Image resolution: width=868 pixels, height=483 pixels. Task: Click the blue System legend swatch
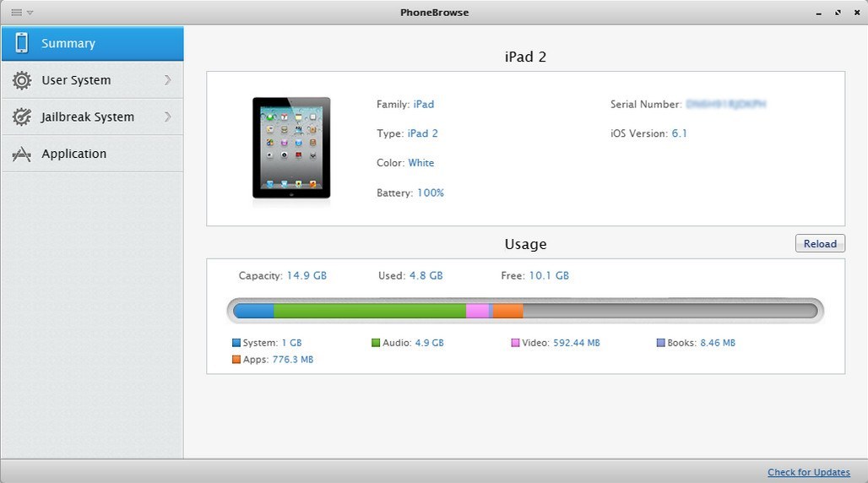(236, 343)
